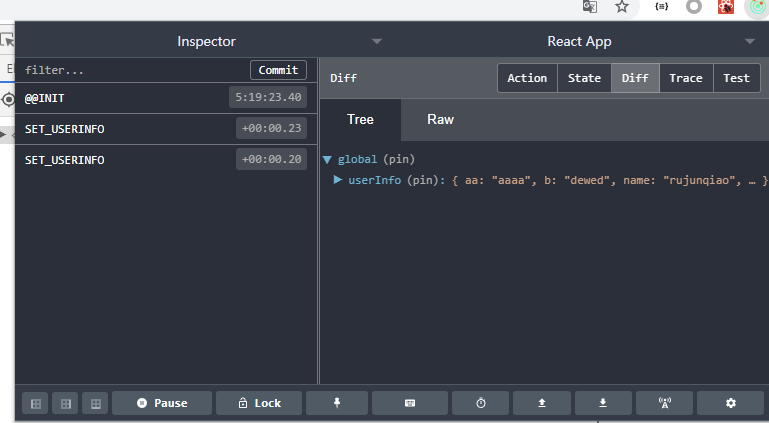Viewport: 769px width, 423px height.
Task: Click the userInfo key label
Action: click(374, 180)
